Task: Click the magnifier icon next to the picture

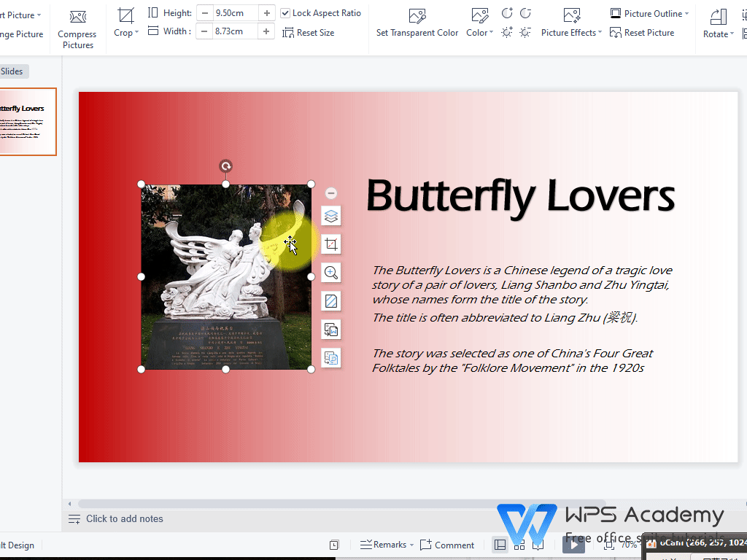Action: point(330,272)
